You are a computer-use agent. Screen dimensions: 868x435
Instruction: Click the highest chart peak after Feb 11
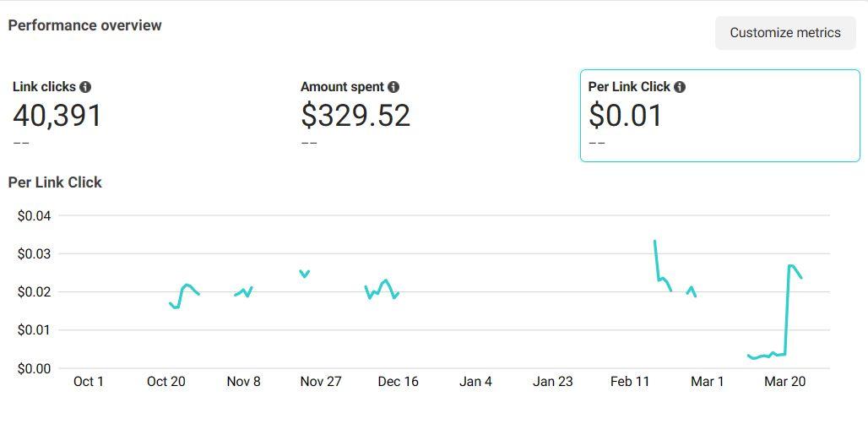point(655,242)
